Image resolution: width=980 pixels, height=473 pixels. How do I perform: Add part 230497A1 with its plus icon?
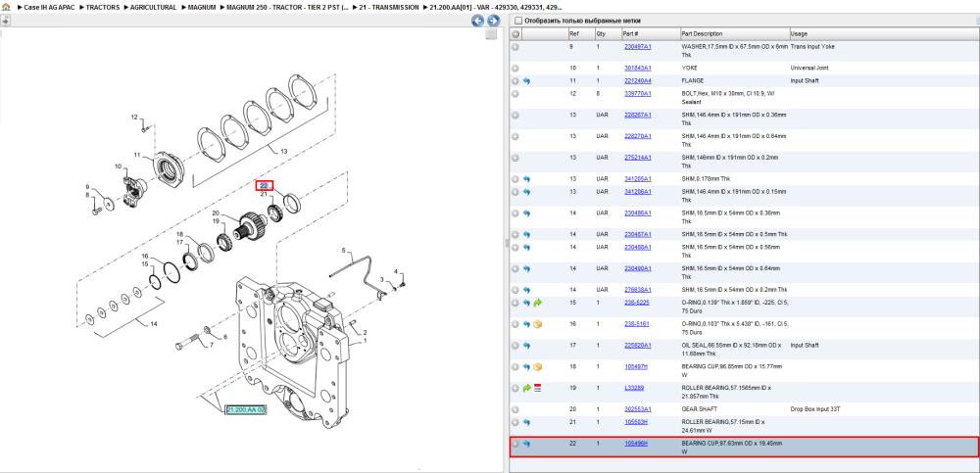[x=515, y=47]
